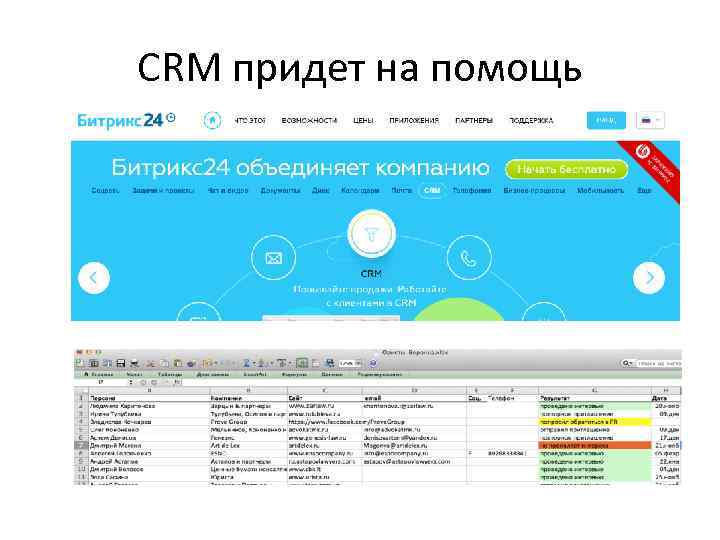This screenshot has height=540, width=720.
Task: Click the Excel search field
Action: (x=652, y=363)
